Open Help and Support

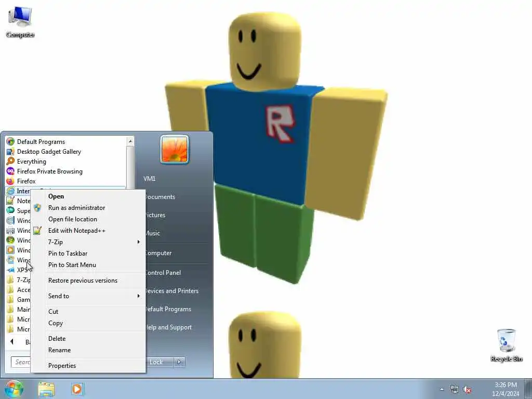tap(169, 327)
